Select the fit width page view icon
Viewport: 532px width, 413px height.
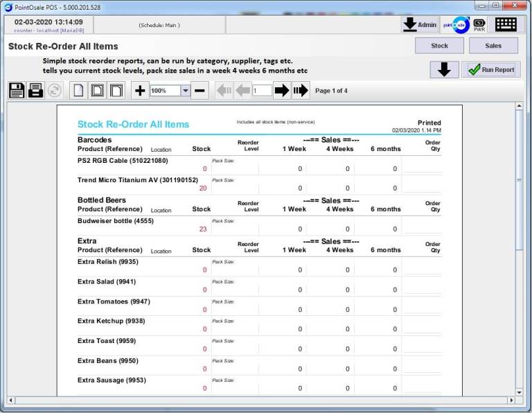click(116, 91)
